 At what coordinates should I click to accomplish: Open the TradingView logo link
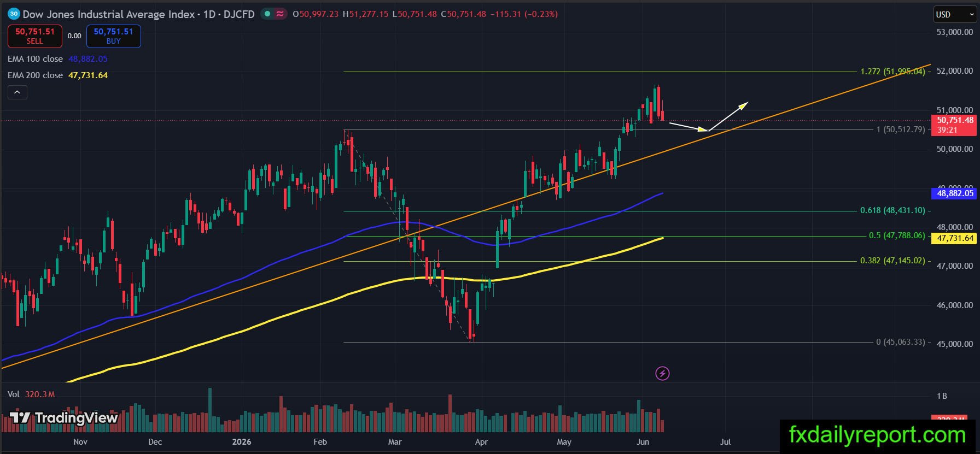pos(64,418)
